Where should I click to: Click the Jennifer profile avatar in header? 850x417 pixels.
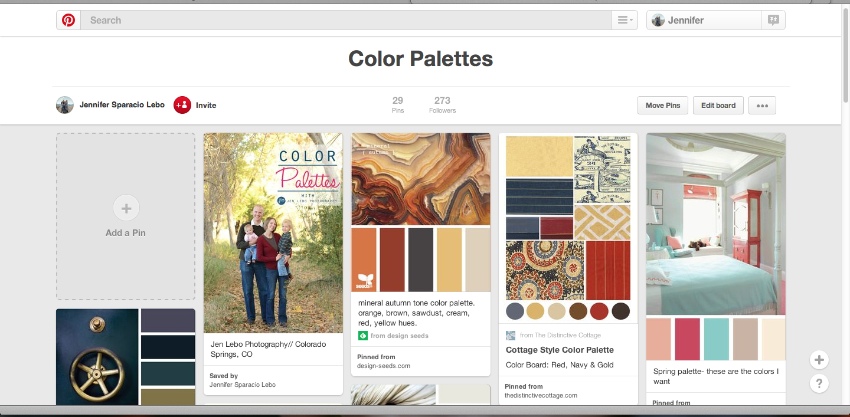[658, 21]
